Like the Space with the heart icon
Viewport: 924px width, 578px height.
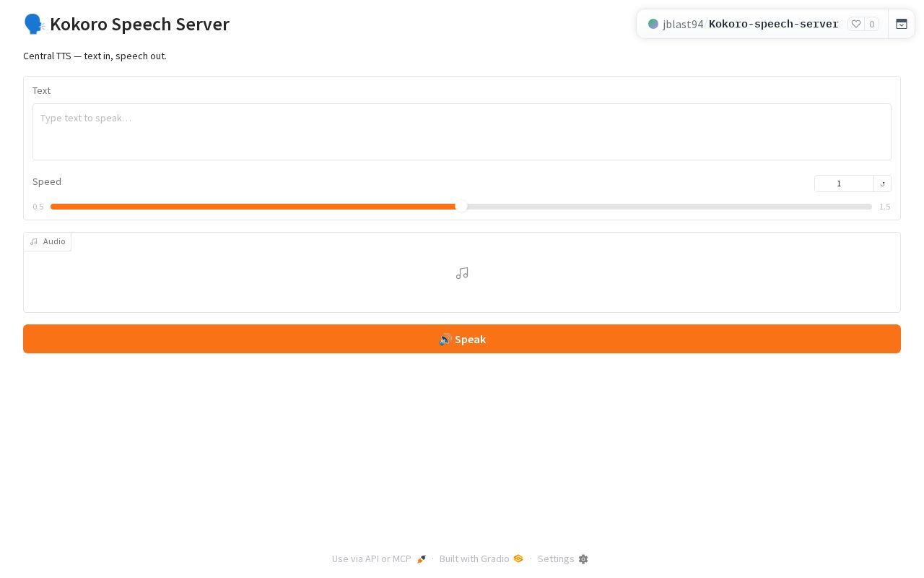pyautogui.click(x=856, y=24)
